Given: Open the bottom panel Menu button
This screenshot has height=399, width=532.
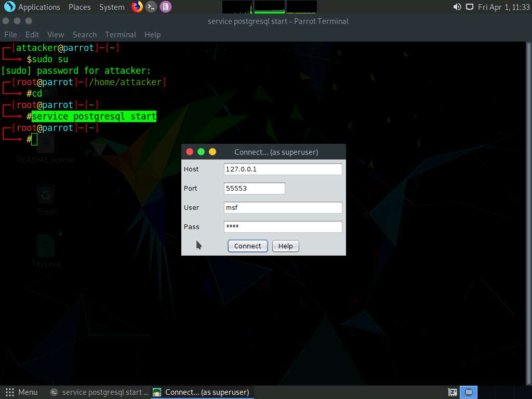Looking at the screenshot, I should point(21,392).
